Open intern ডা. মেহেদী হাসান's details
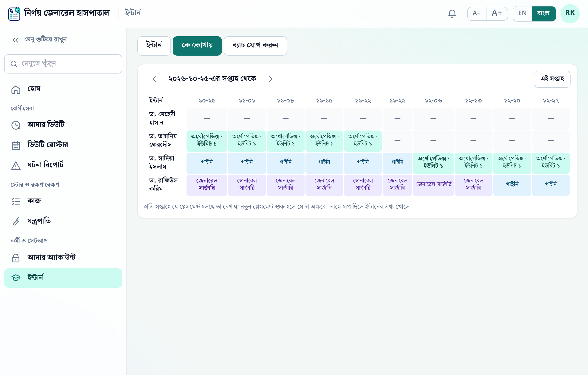 click(x=162, y=119)
